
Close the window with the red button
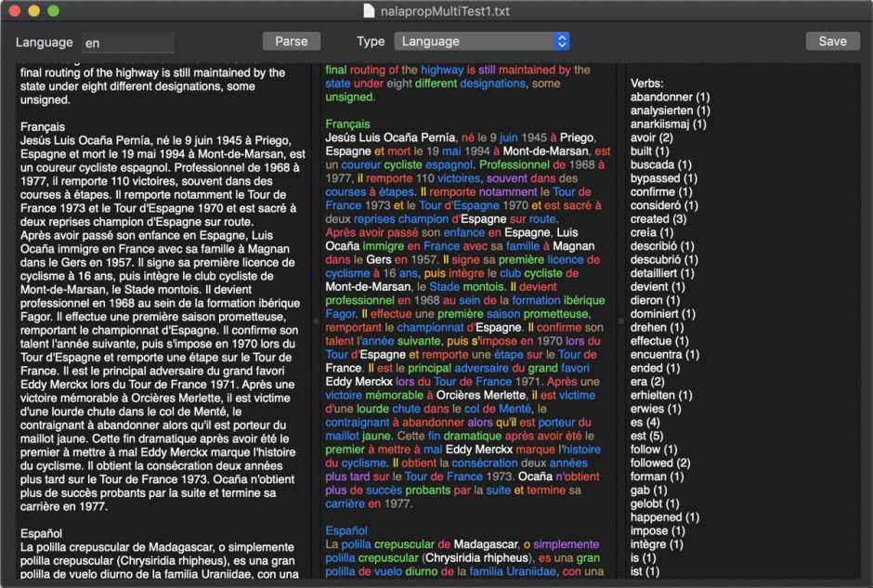(x=14, y=11)
